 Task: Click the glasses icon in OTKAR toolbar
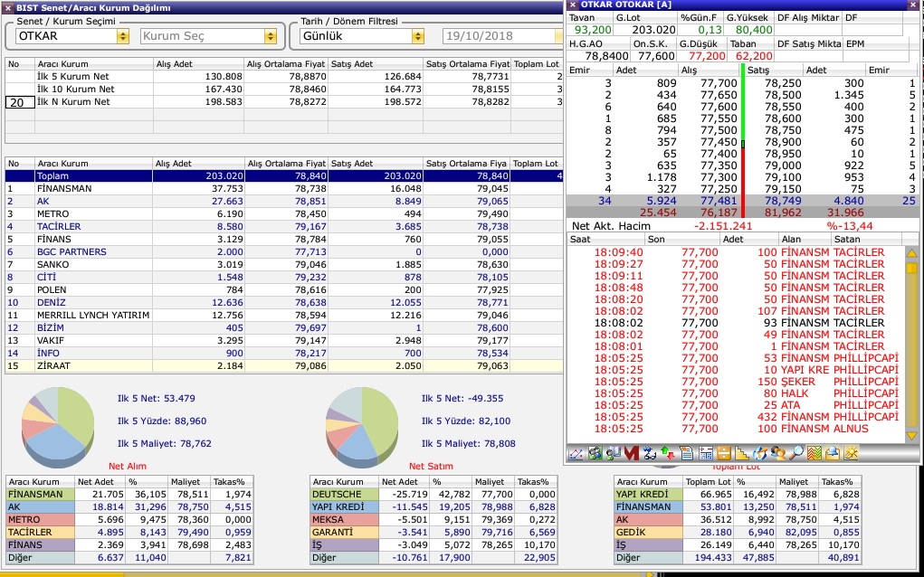click(650, 453)
